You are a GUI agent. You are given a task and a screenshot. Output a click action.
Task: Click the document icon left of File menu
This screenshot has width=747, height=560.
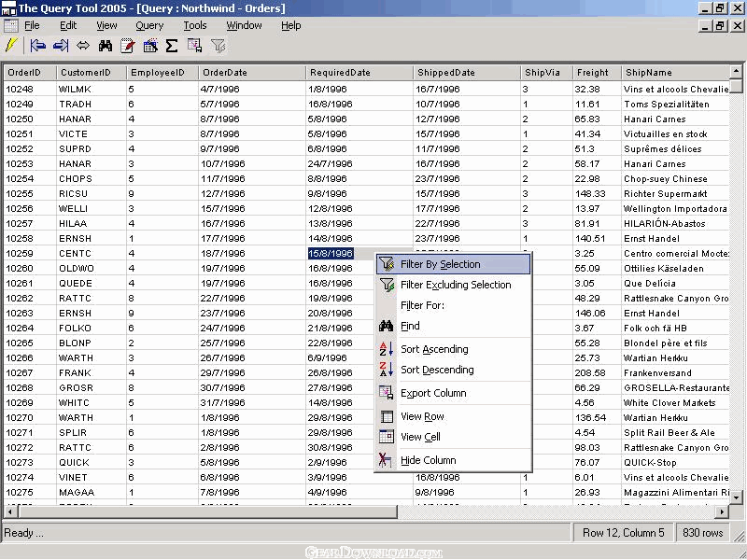coord(10,25)
